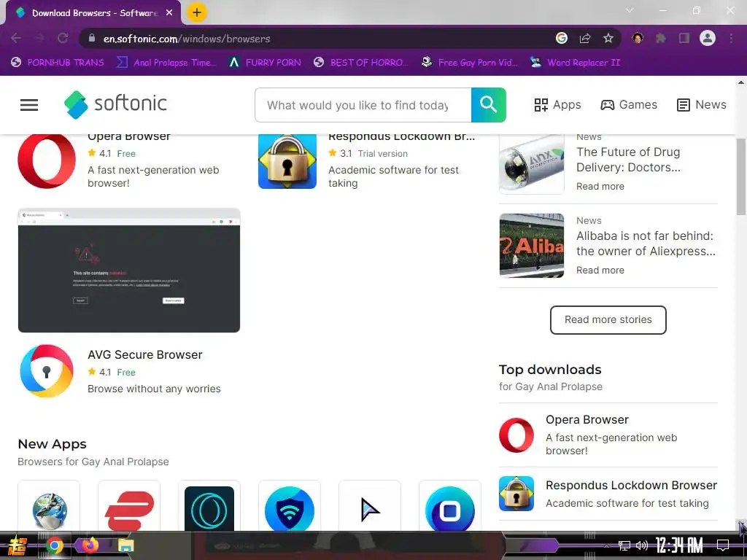
Task: Click the 12:34 AM taskbar clock
Action: [679, 545]
